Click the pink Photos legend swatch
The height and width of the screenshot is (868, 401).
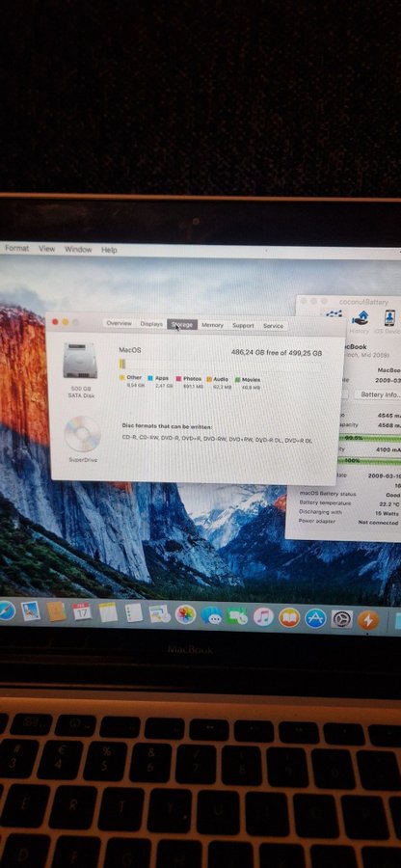click(178, 379)
